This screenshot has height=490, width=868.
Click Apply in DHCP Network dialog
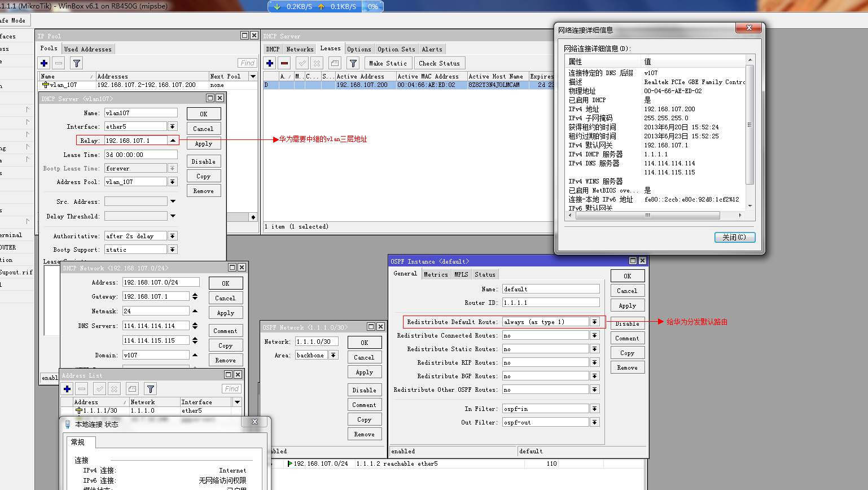click(x=225, y=313)
